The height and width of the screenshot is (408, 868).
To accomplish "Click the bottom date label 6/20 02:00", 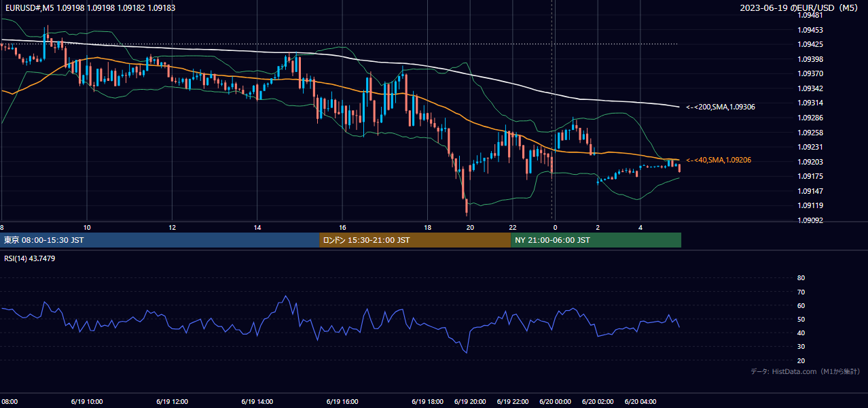I will coord(598,402).
